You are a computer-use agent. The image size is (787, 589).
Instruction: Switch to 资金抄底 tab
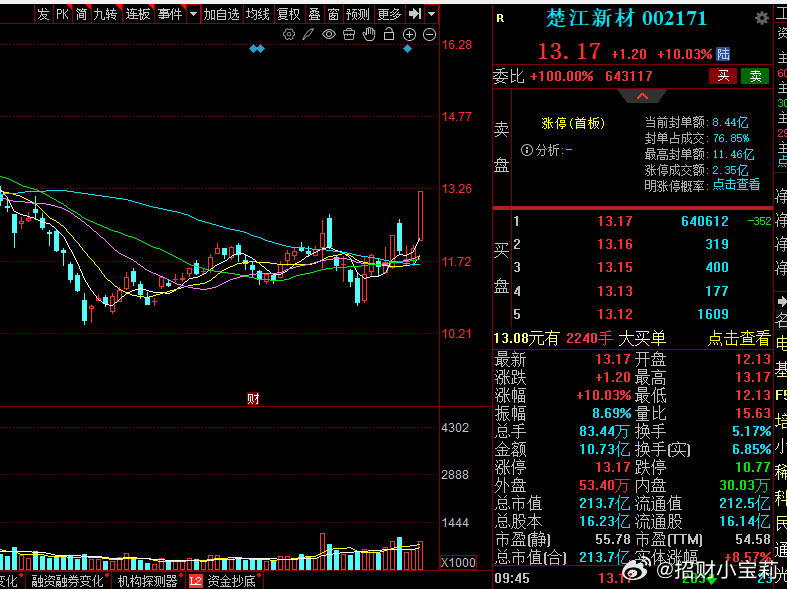(x=231, y=581)
